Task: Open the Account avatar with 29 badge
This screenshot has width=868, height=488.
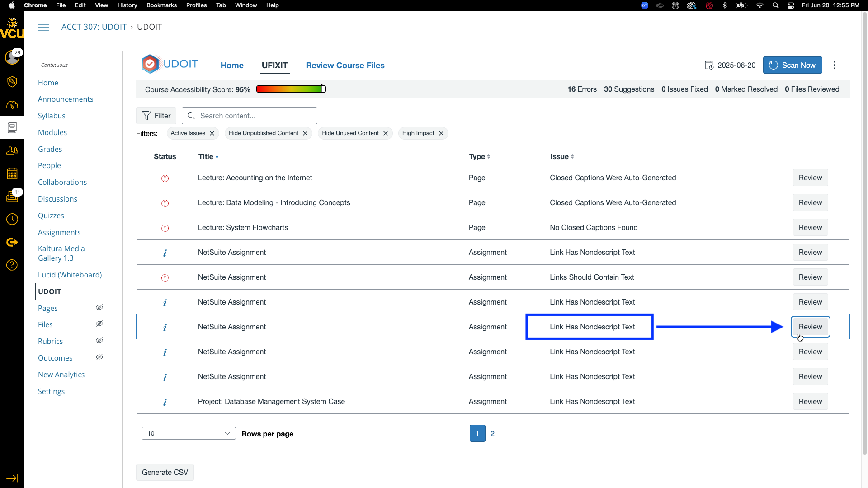Action: (12, 57)
